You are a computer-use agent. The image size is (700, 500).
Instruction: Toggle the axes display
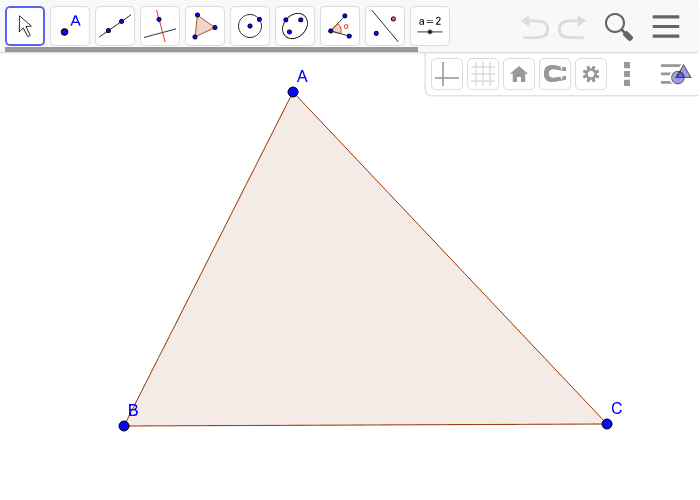point(447,74)
